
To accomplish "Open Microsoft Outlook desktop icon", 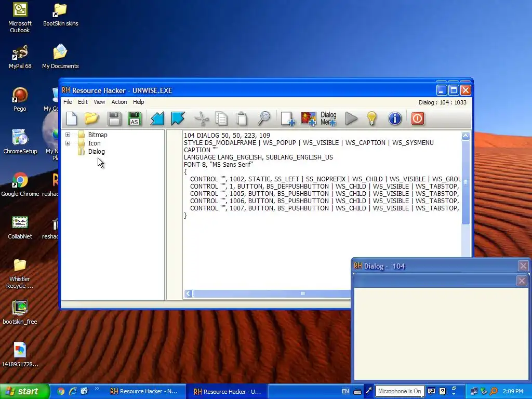I will tap(20, 18).
